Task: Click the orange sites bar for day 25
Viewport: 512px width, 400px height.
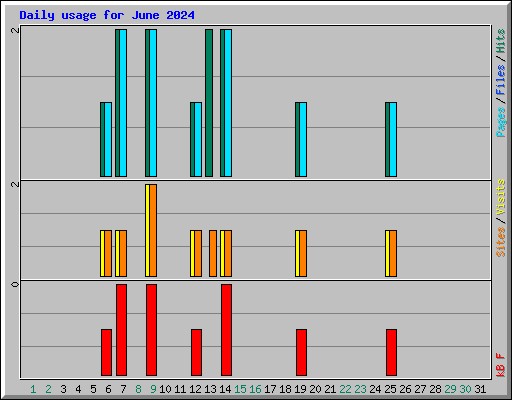Action: point(393,253)
